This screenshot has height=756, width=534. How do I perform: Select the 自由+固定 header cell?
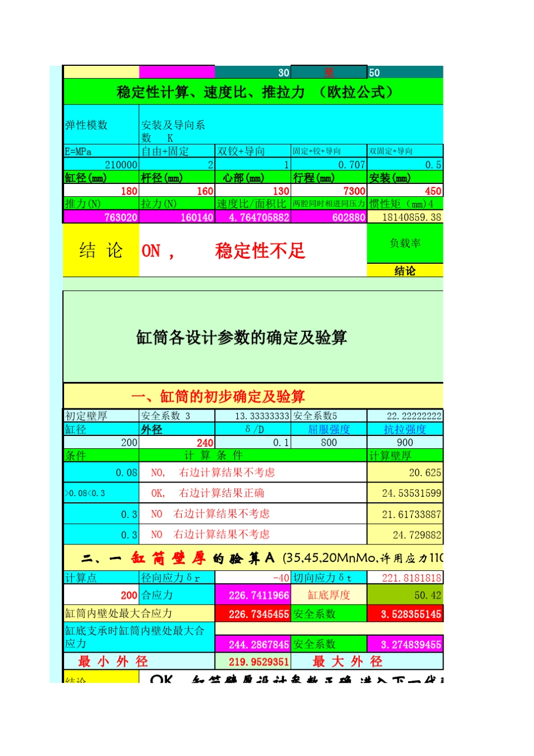[x=177, y=151]
